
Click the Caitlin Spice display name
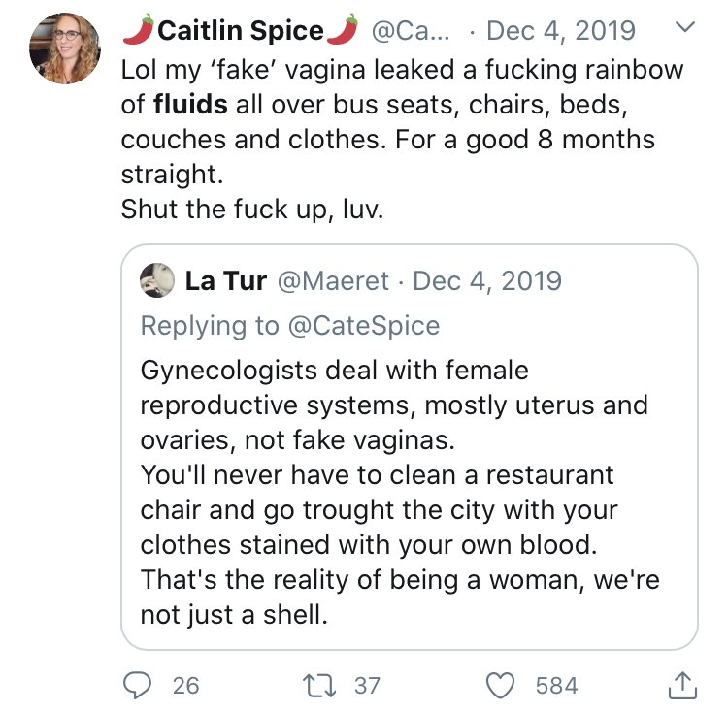(241, 31)
